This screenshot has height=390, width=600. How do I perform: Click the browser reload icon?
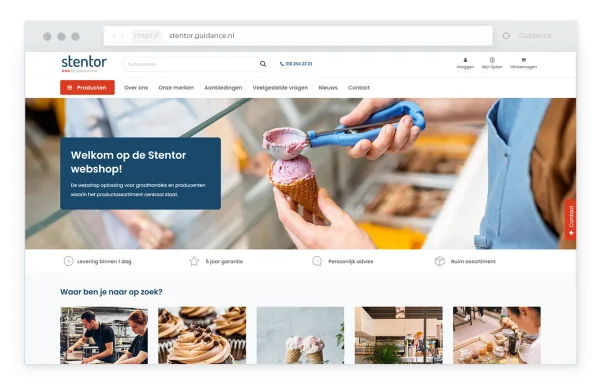506,36
